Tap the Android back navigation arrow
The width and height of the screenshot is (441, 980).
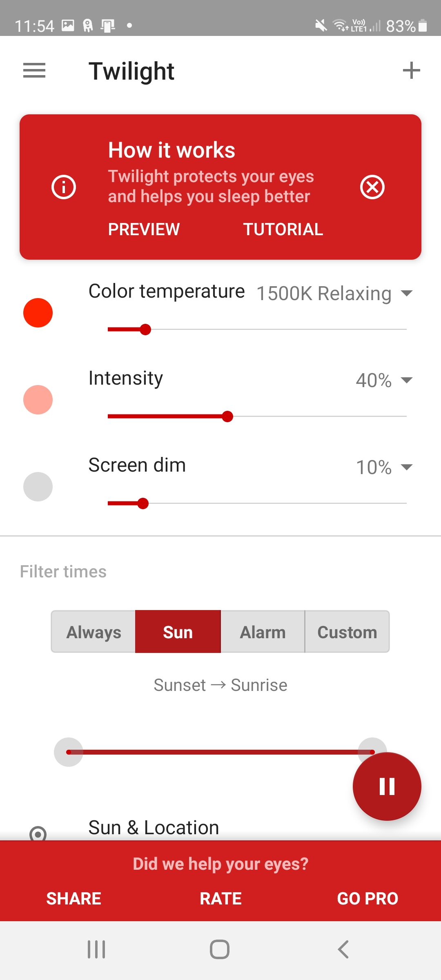(343, 949)
